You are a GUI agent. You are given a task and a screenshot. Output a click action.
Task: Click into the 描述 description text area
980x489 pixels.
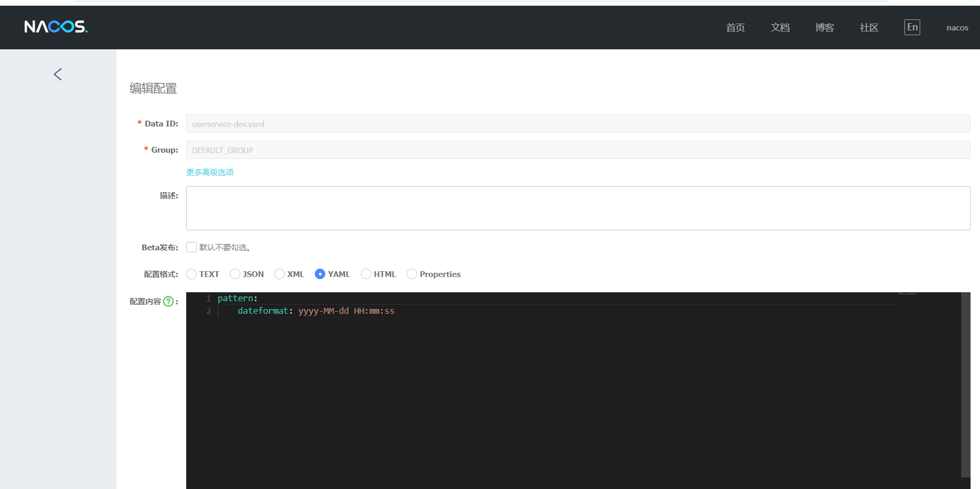click(x=578, y=208)
